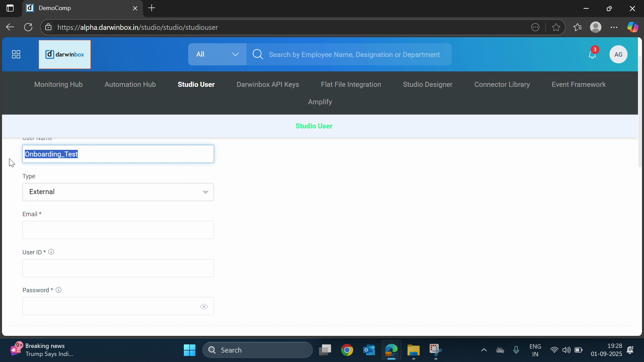Toggle password visibility eye icon
Image resolution: width=644 pixels, height=362 pixels.
click(204, 307)
